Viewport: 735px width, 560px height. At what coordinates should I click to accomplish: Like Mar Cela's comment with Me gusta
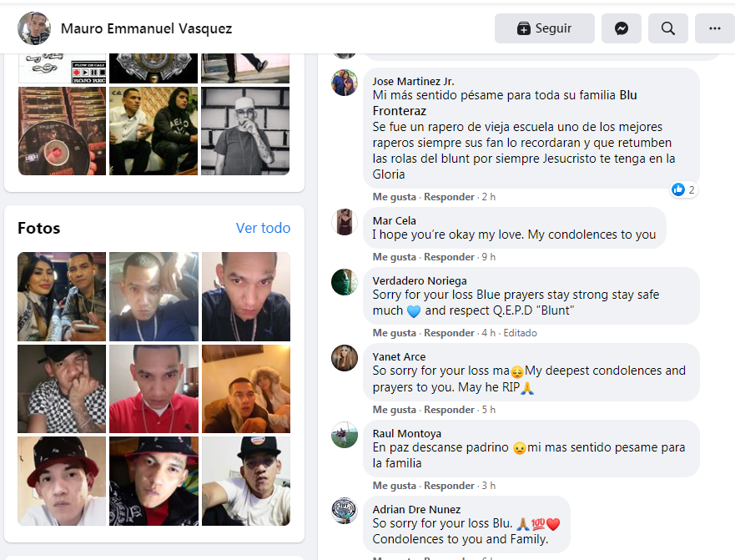click(x=395, y=257)
